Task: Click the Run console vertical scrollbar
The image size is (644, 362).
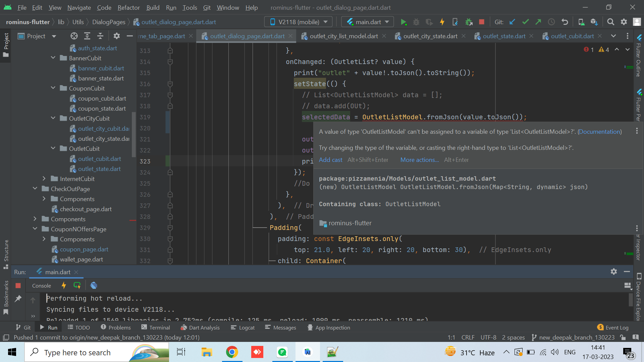Action: coord(631,300)
